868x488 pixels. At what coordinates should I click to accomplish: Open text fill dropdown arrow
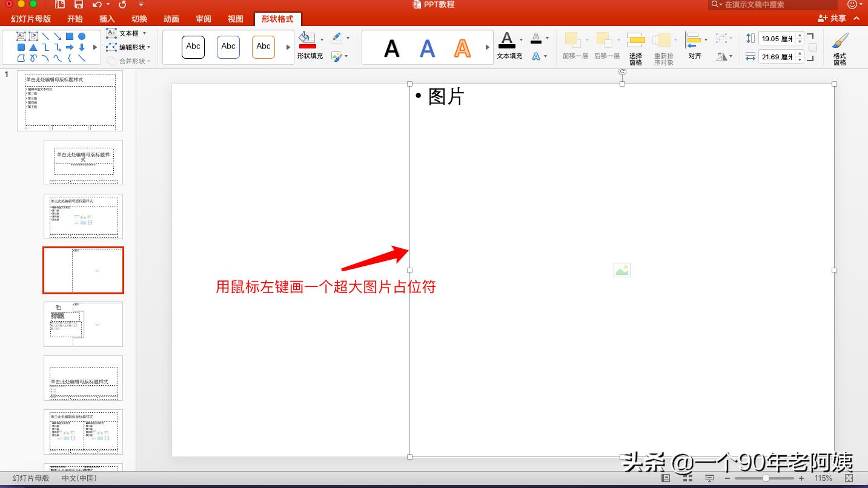pyautogui.click(x=521, y=40)
